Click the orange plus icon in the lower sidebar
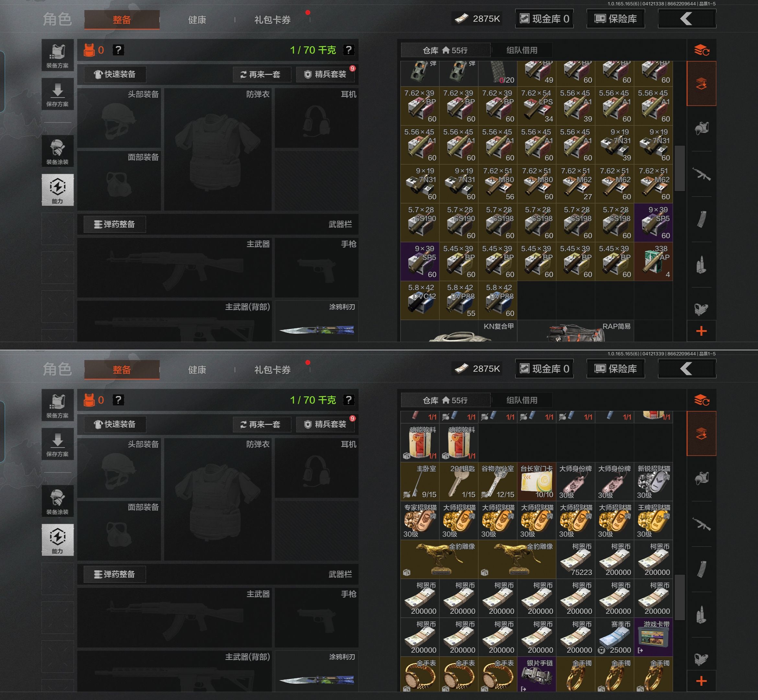 tap(701, 681)
